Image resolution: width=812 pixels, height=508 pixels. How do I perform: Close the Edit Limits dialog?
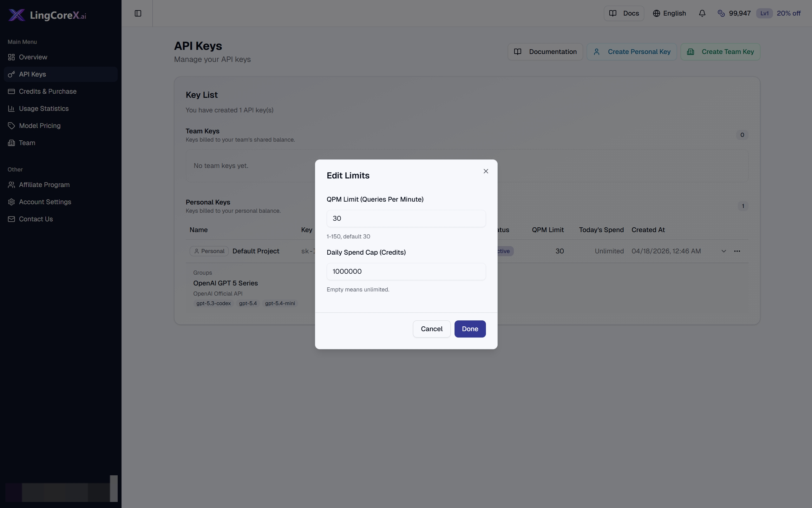486,171
